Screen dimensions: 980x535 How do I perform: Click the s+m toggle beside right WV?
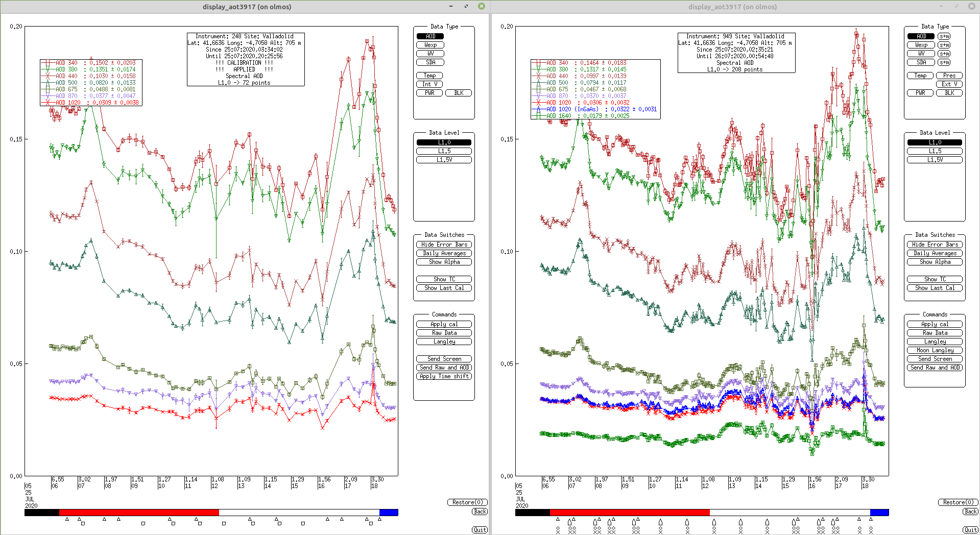pos(944,54)
